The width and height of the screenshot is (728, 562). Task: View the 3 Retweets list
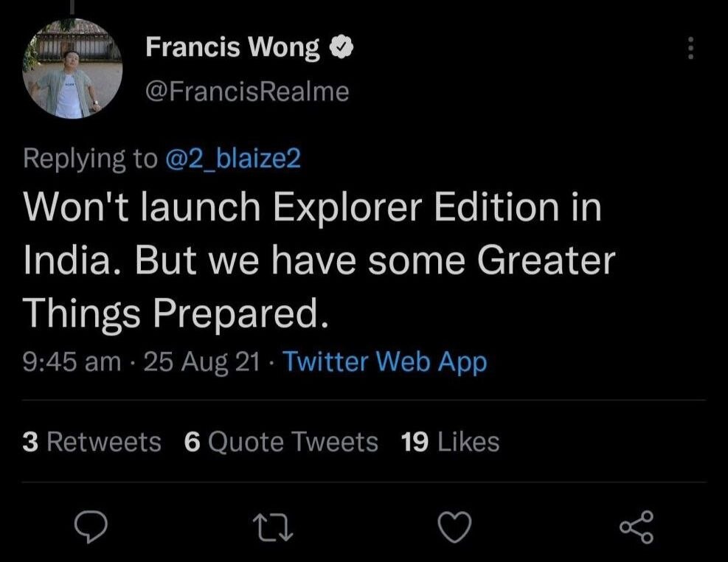pos(92,442)
